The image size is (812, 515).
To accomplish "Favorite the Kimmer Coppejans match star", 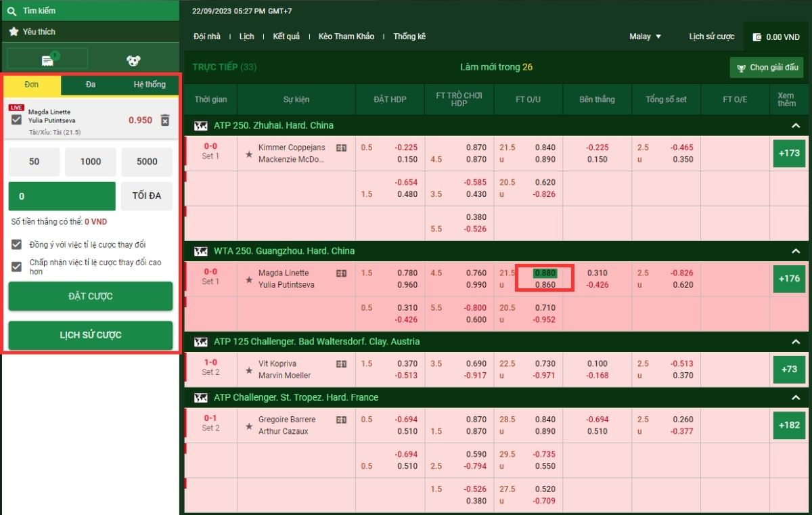I will [x=249, y=154].
